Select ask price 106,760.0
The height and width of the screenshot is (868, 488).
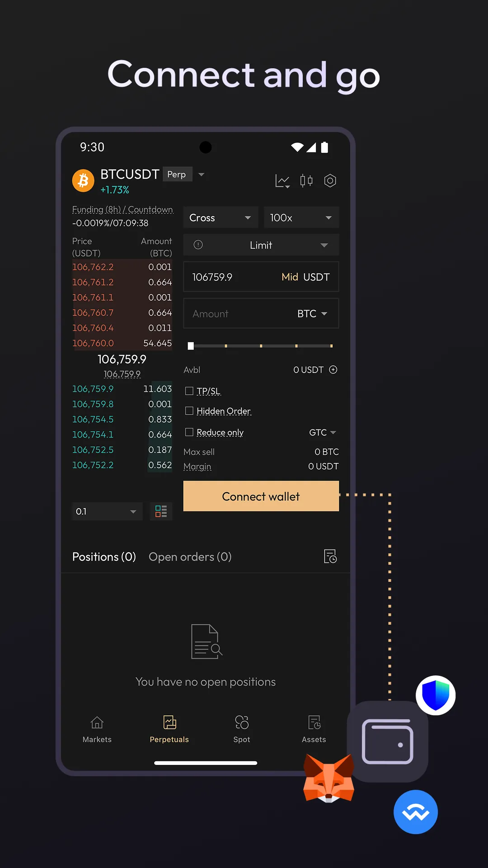click(93, 343)
